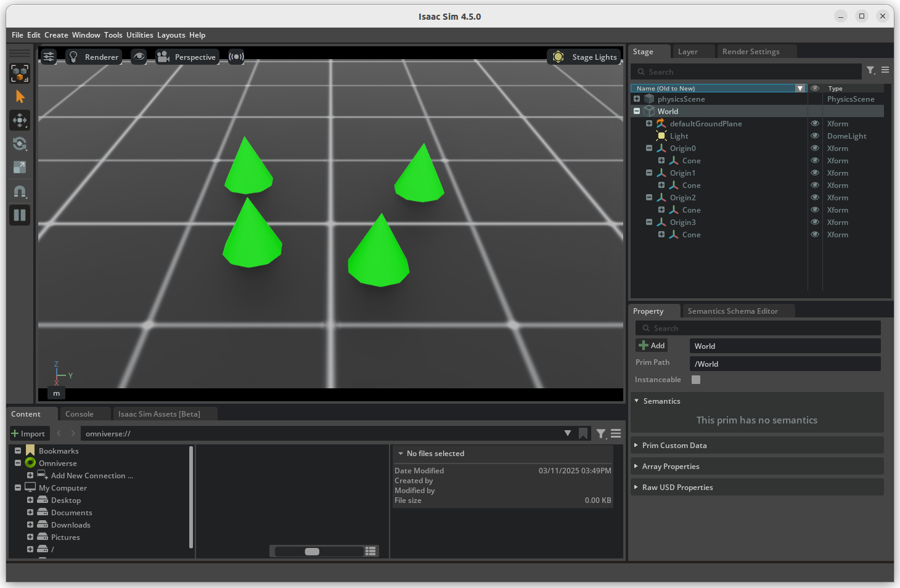
Task: Open the Create menu
Action: point(56,35)
